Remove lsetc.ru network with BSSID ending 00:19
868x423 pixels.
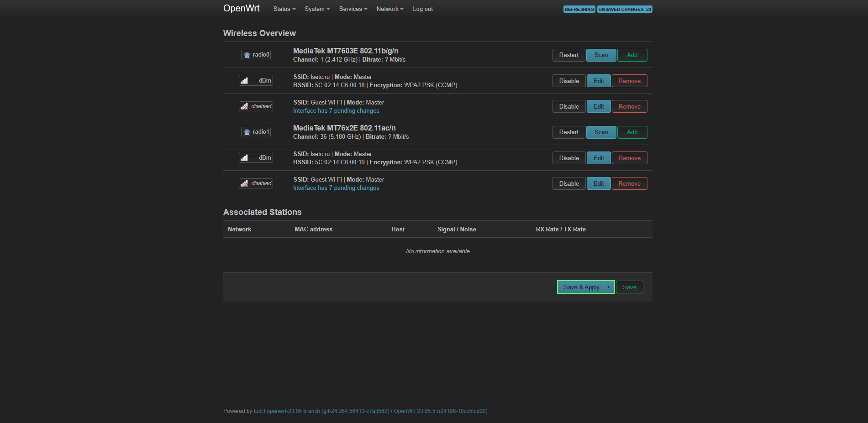629,158
